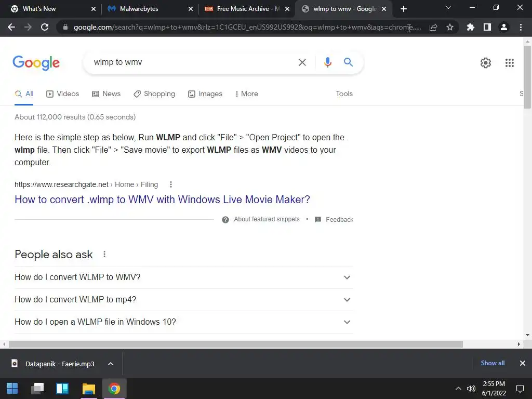The width and height of the screenshot is (532, 399).
Task: Submit the search with the magnifier icon
Action: click(x=348, y=62)
